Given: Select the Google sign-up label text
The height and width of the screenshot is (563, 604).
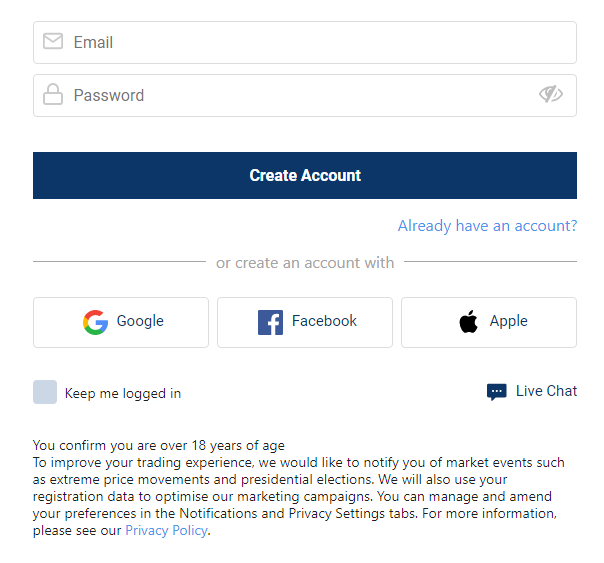Looking at the screenshot, I should point(140,321).
